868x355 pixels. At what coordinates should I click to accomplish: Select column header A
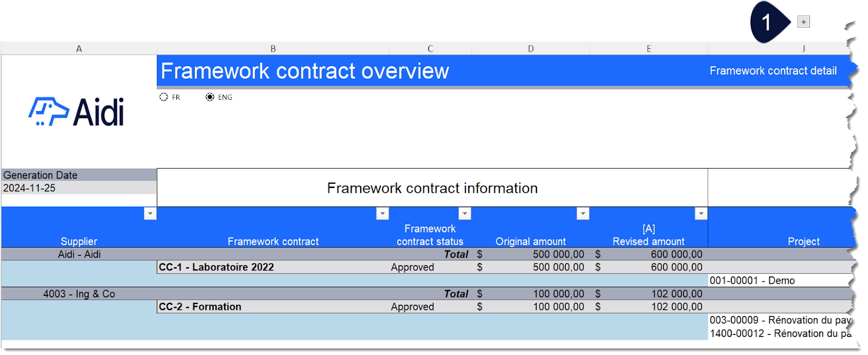(x=79, y=48)
